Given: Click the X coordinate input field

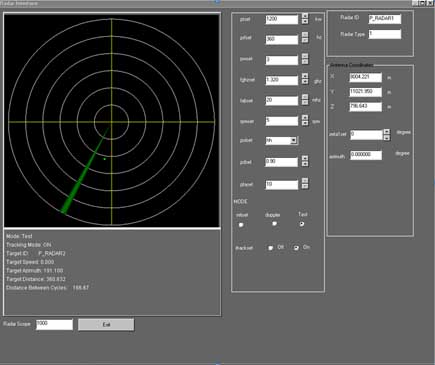Looking at the screenshot, I should tap(366, 77).
